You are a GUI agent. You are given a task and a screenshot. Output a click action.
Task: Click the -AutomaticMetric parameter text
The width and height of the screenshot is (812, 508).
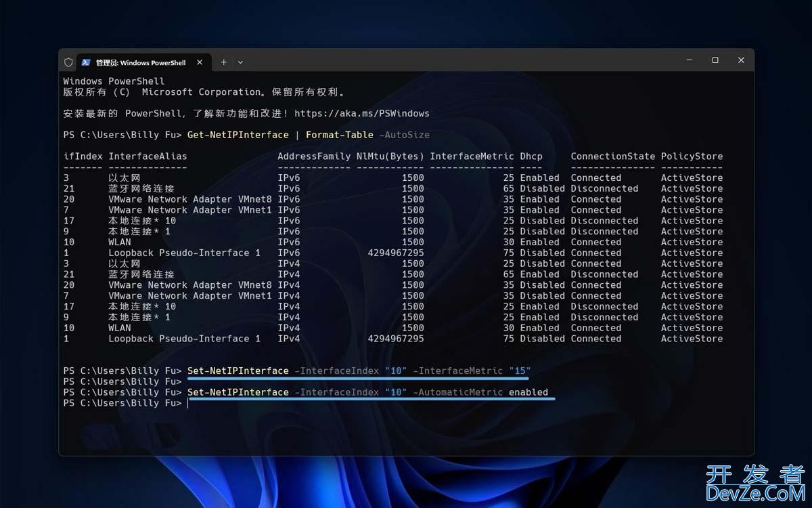pyautogui.click(x=458, y=392)
